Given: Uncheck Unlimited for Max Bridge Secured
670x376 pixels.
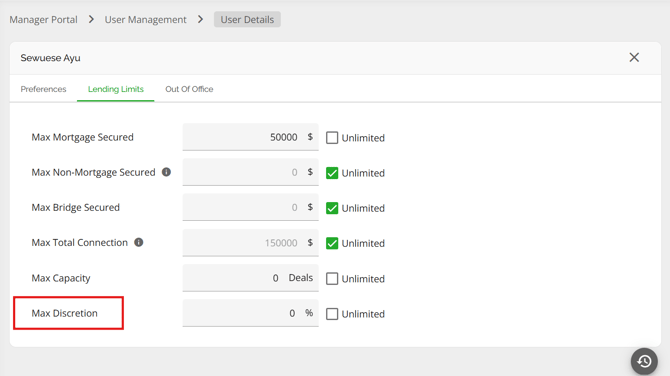Looking at the screenshot, I should pyautogui.click(x=332, y=208).
